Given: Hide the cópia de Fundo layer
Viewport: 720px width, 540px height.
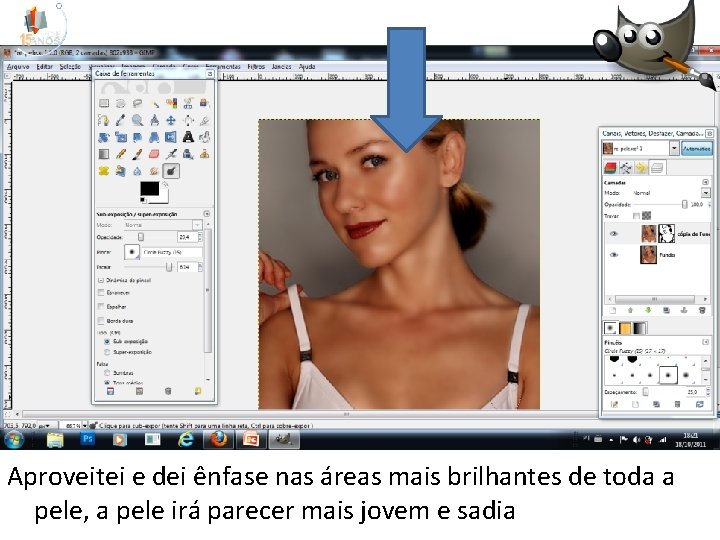Looking at the screenshot, I should tap(614, 234).
